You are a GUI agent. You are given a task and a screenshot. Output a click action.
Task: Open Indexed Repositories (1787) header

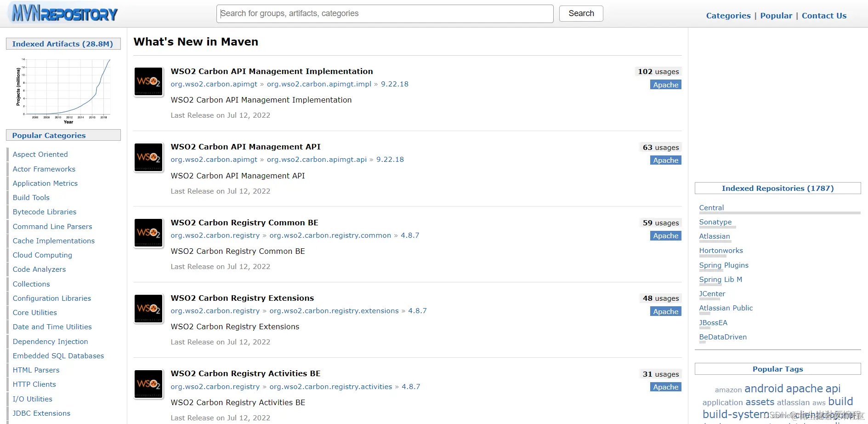click(777, 188)
